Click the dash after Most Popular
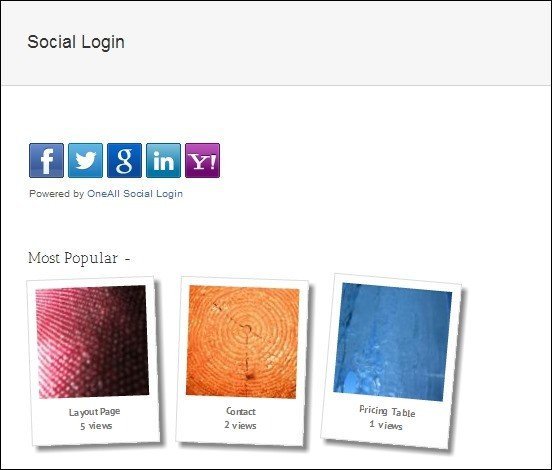This screenshot has height=470, width=552. point(128,259)
